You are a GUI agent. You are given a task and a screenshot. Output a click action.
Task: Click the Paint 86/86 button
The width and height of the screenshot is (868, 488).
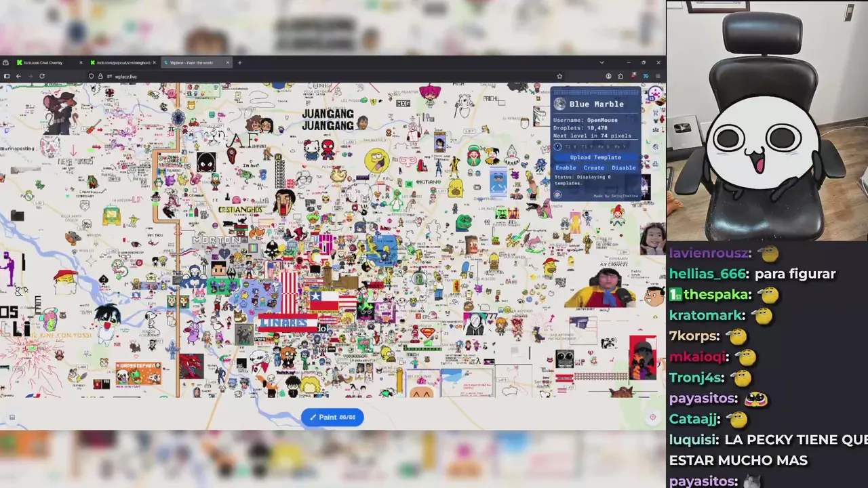coord(332,417)
